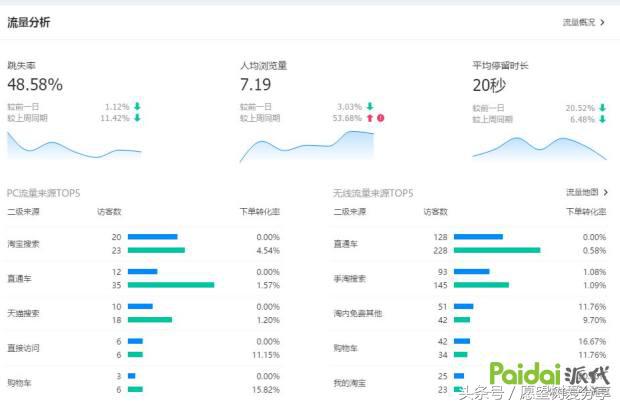Open the 流量概况 link at top right
Screen dimensions: 620x406
579,23
